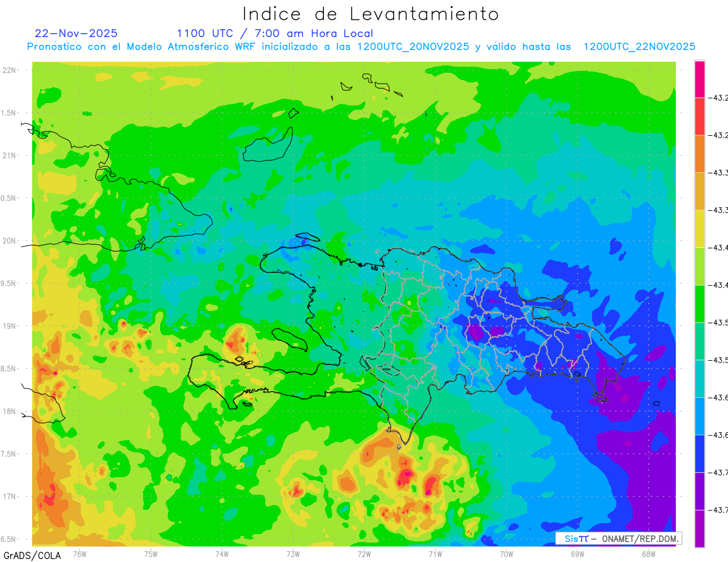
Task: Click the pink top swatch of the color scale
Action: (x=699, y=79)
